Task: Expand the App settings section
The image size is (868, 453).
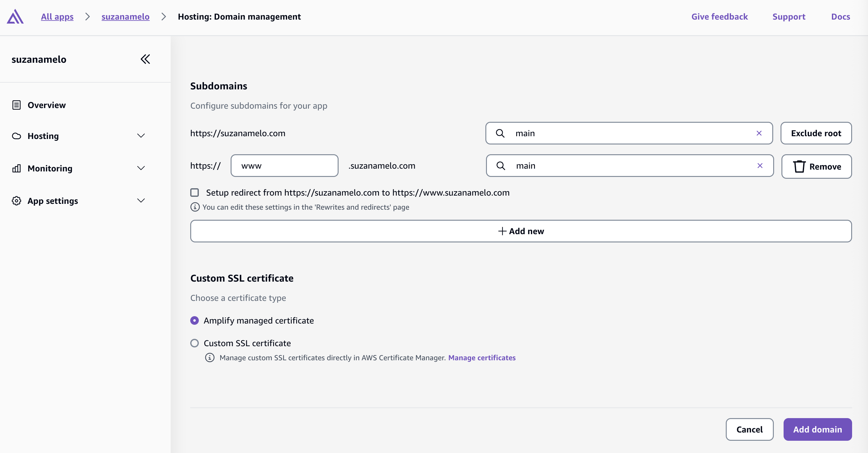Action: click(x=141, y=200)
